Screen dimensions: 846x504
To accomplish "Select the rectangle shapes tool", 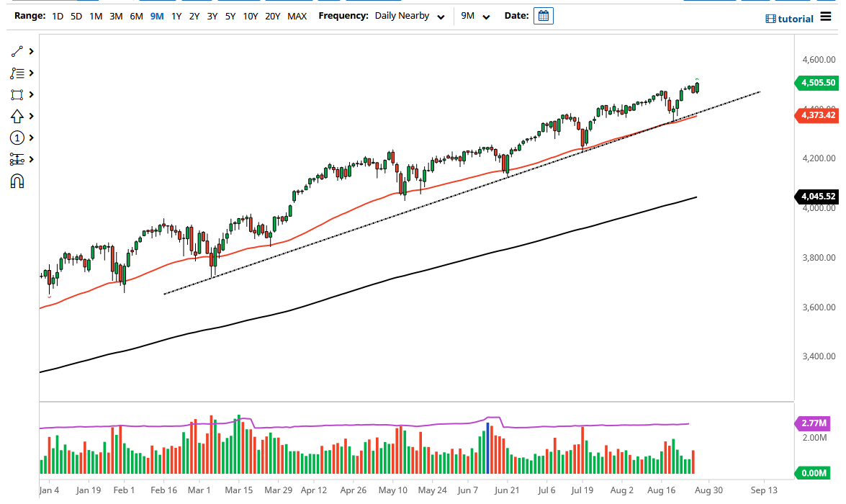I will [17, 94].
